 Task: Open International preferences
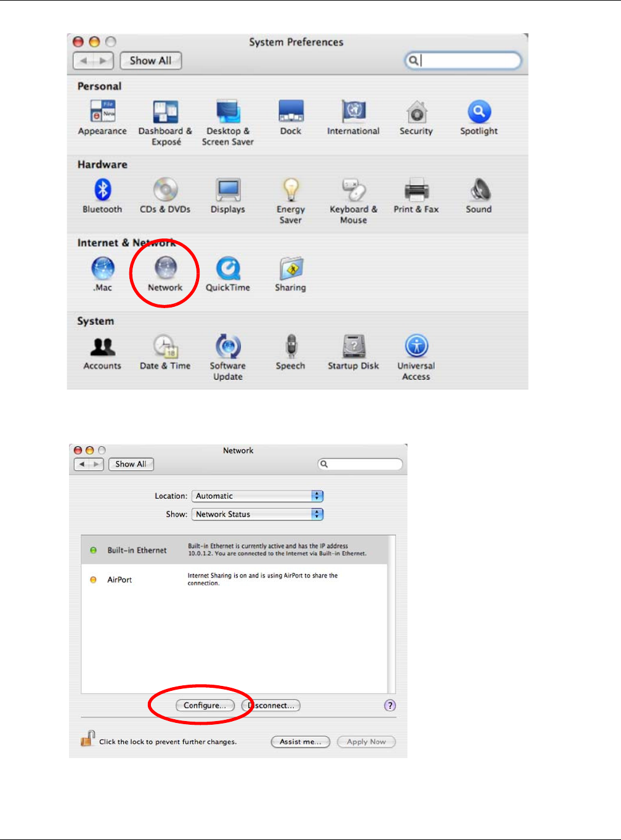pyautogui.click(x=354, y=118)
